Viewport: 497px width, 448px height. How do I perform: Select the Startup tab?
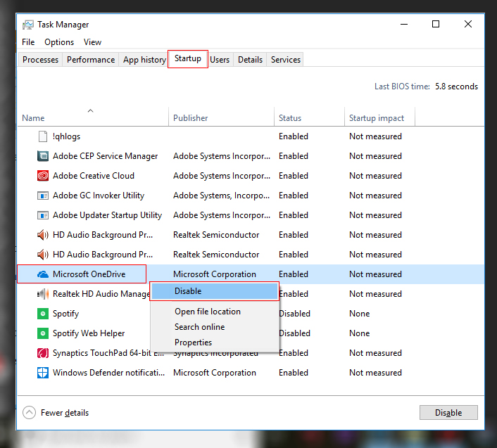188,58
